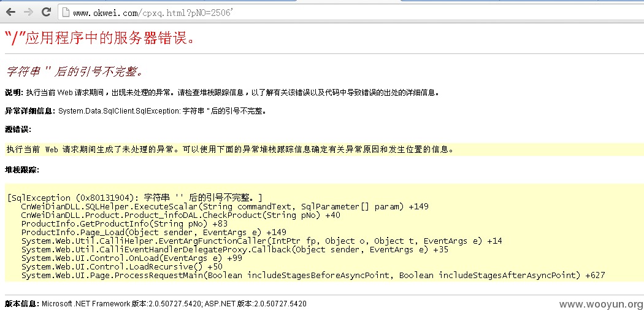The width and height of the screenshot is (644, 310).
Task: Click the CalliHelper.EventArgFunctionCaller stack line
Action: pos(262,241)
